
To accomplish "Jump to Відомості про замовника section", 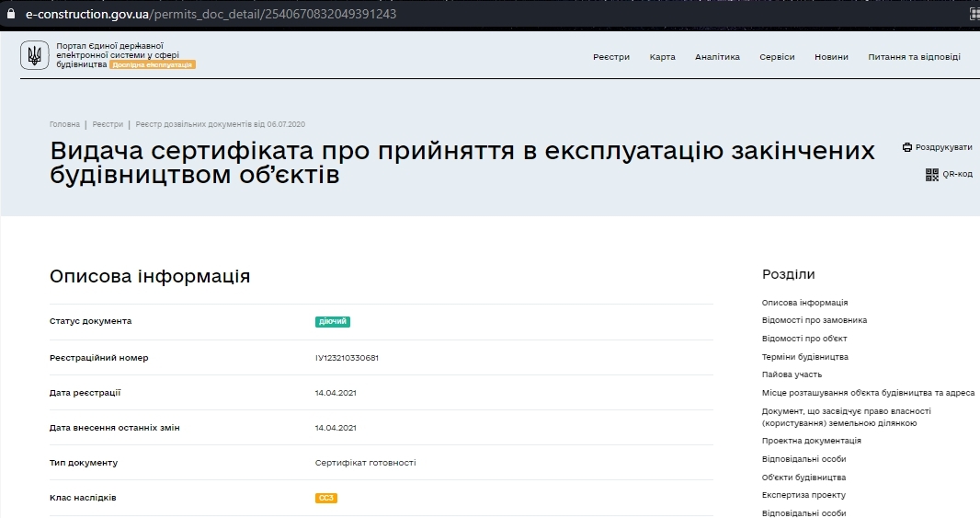I will pyautogui.click(x=814, y=320).
